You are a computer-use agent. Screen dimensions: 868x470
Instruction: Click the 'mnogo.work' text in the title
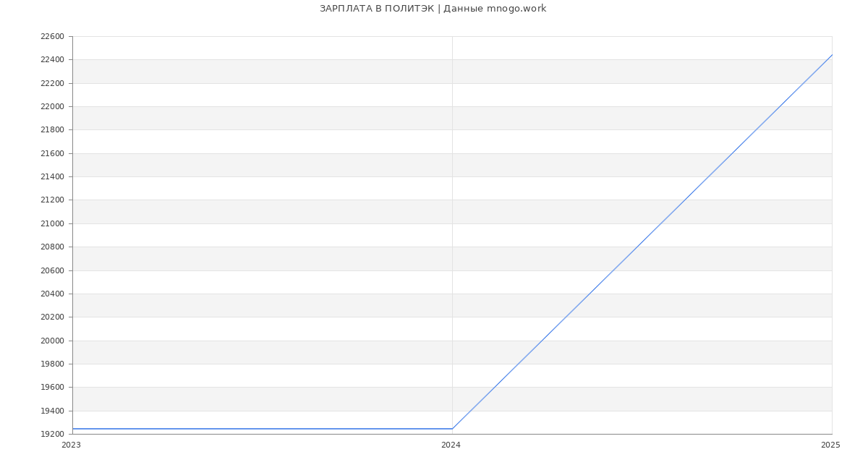516,9
